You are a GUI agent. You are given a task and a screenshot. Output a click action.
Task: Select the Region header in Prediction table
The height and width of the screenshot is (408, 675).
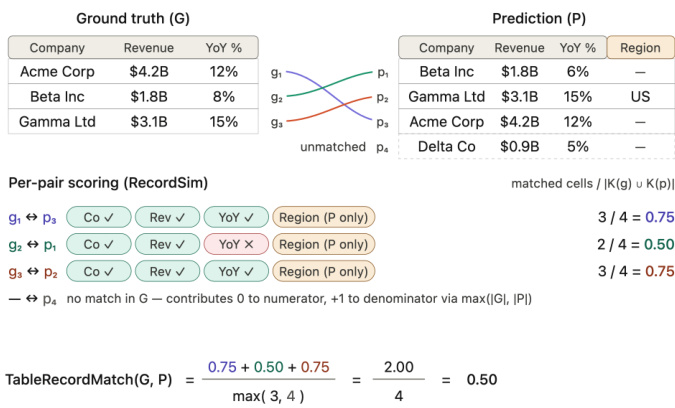640,47
